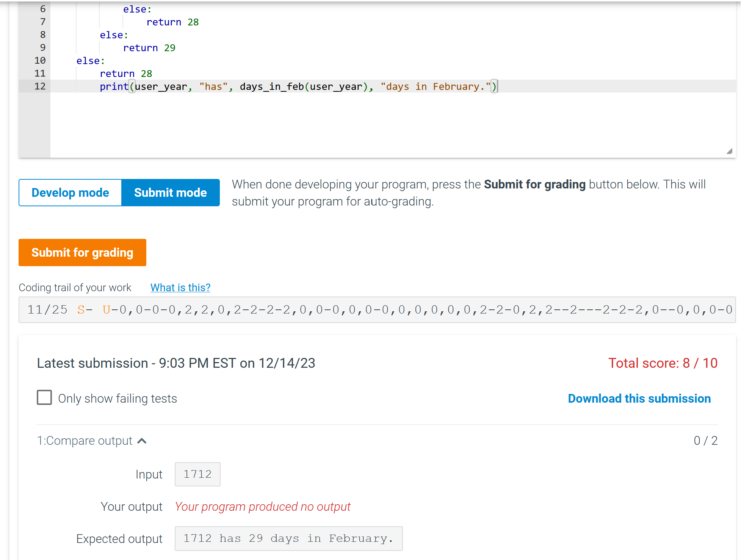Click the empty editor area below code

[379, 125]
